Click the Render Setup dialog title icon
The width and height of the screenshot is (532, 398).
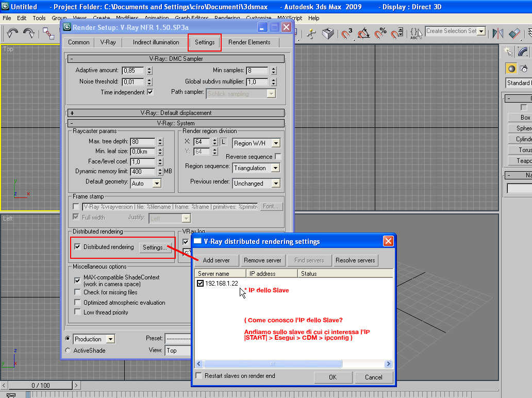tap(67, 27)
